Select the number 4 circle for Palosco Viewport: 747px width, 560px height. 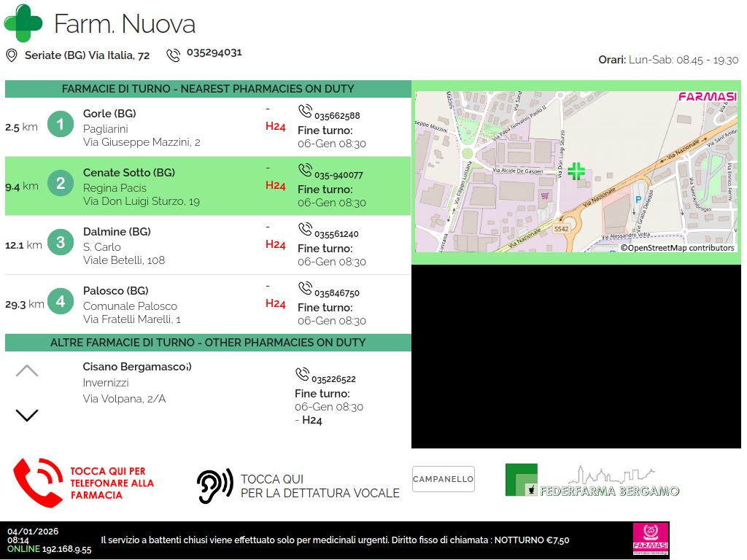pos(61,302)
